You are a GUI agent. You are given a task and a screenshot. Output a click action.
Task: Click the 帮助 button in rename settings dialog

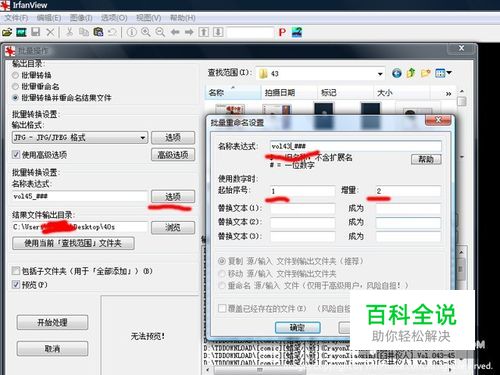point(426,159)
